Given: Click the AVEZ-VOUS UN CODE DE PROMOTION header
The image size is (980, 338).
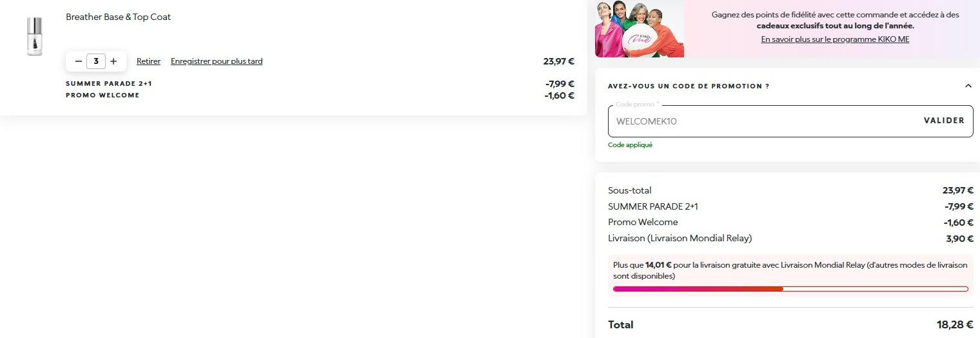Looking at the screenshot, I should pyautogui.click(x=688, y=86).
